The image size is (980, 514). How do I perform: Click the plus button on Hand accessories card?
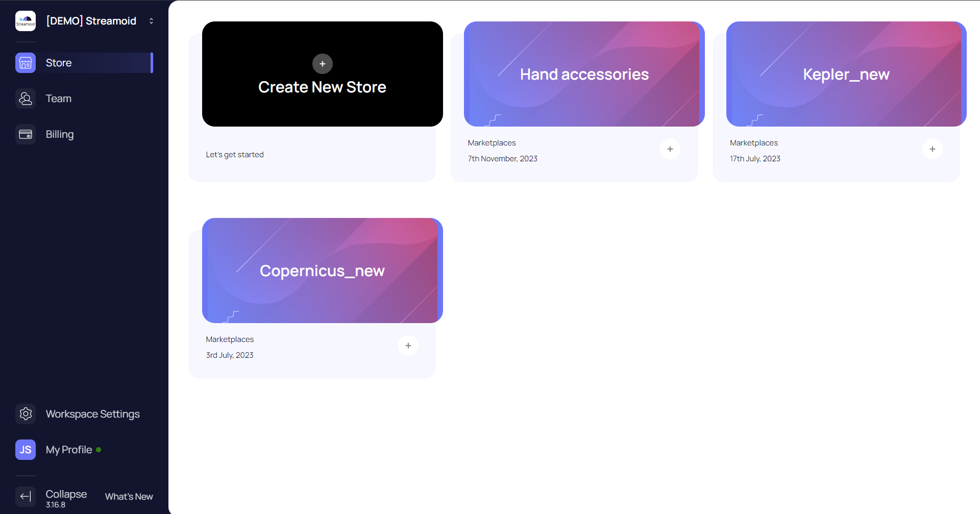670,149
